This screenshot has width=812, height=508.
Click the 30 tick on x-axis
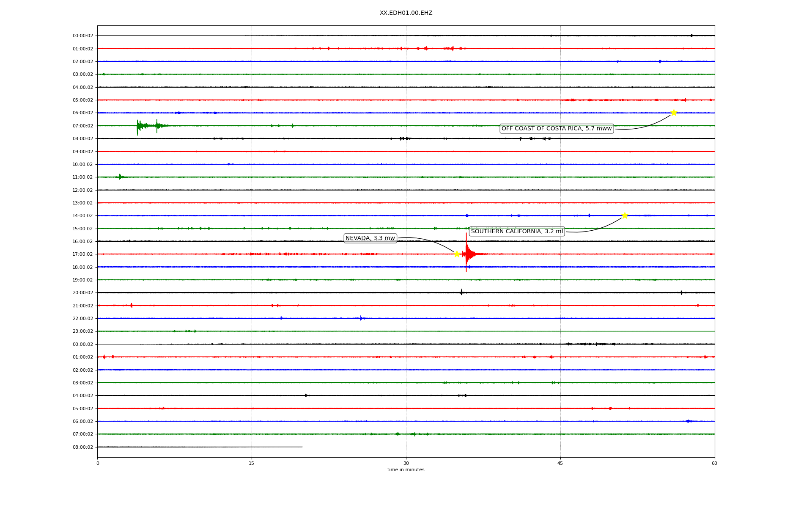(x=406, y=464)
